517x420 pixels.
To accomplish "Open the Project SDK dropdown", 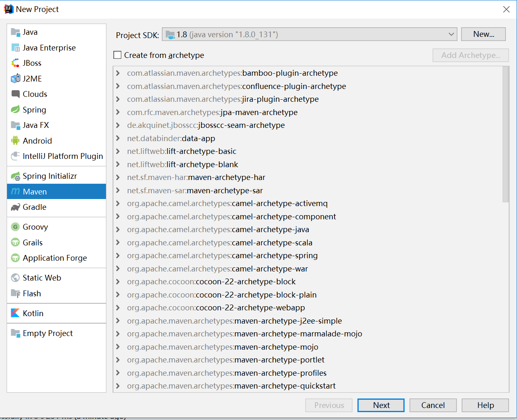I will click(310, 34).
